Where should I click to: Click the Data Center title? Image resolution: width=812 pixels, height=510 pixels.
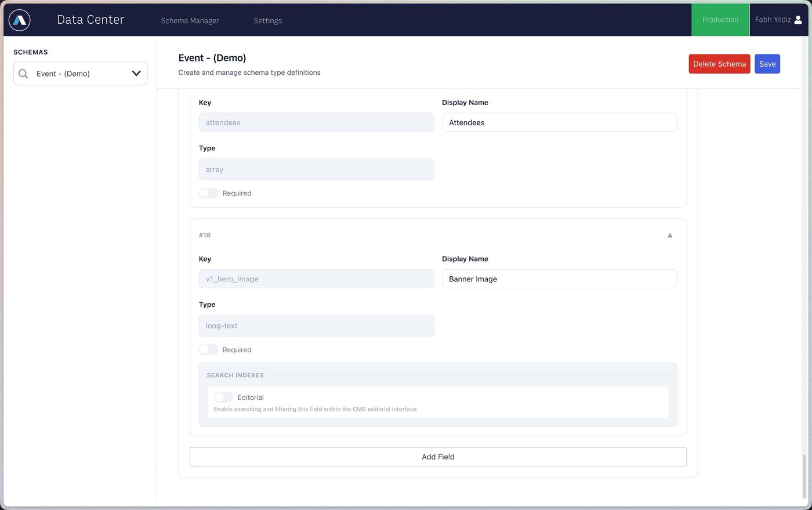[x=90, y=20]
